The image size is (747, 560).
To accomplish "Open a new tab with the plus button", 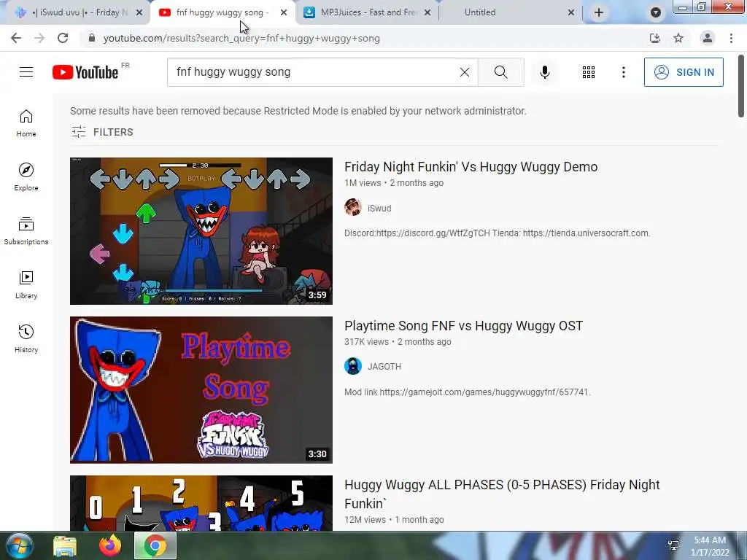I will 599,12.
